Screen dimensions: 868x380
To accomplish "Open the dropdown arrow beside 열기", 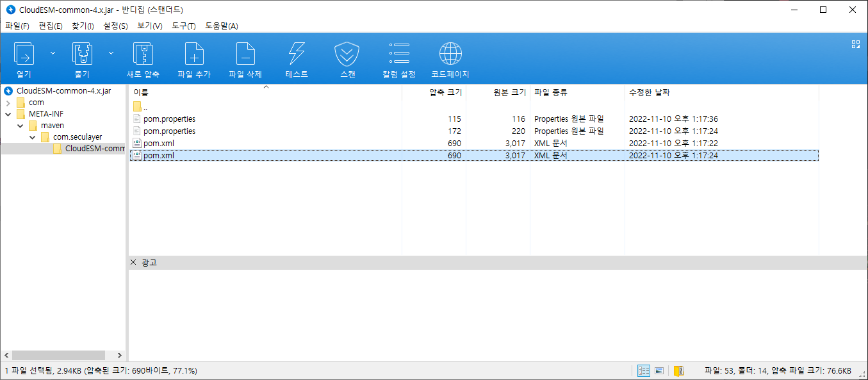I will coord(53,53).
